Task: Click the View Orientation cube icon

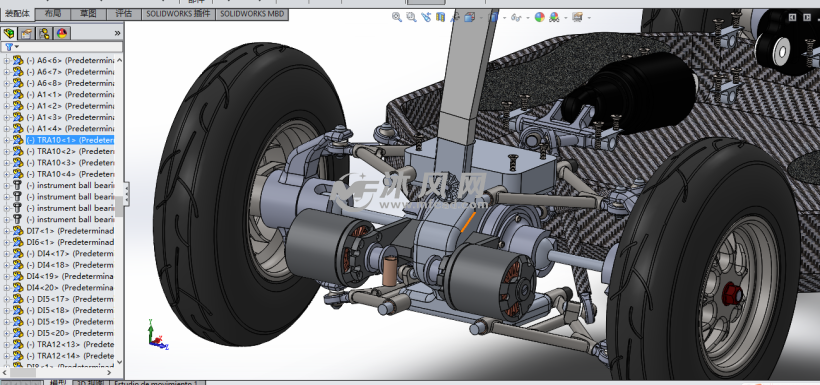Action: 469,17
